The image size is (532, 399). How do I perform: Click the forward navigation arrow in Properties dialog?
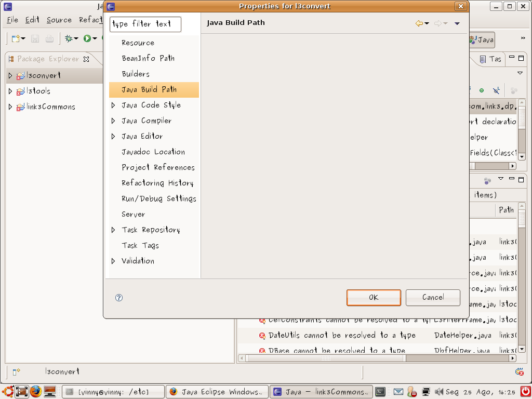438,23
